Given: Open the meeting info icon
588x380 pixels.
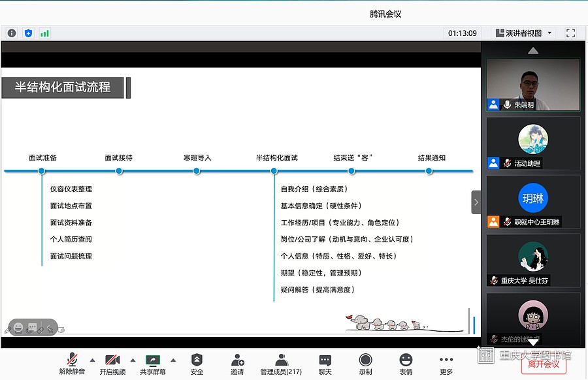Looking at the screenshot, I should 12,33.
